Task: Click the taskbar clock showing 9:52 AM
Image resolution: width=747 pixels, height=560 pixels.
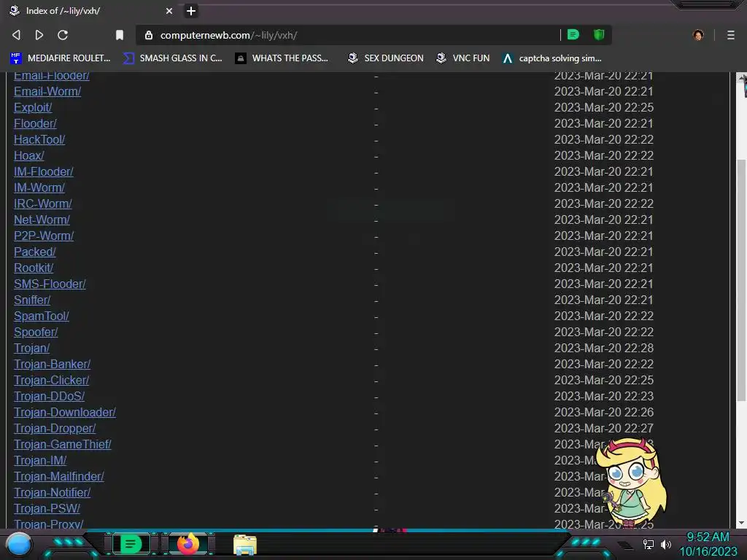Action: coord(708,544)
